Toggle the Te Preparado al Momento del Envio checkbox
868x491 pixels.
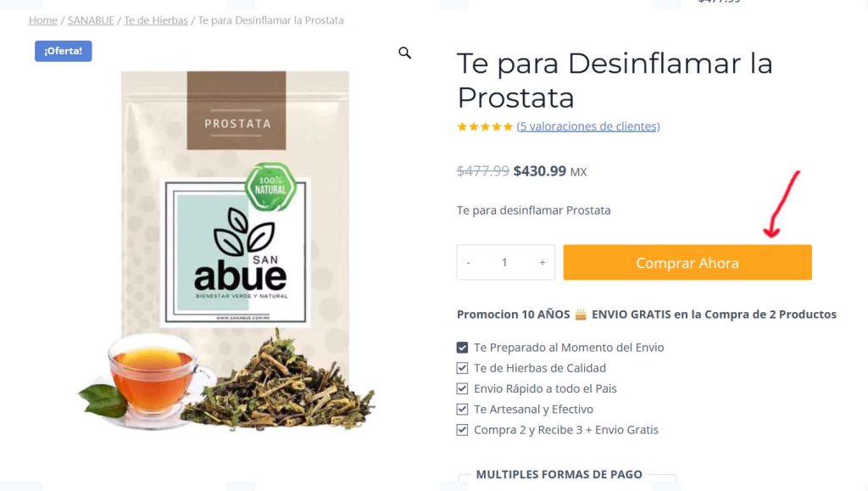462,348
